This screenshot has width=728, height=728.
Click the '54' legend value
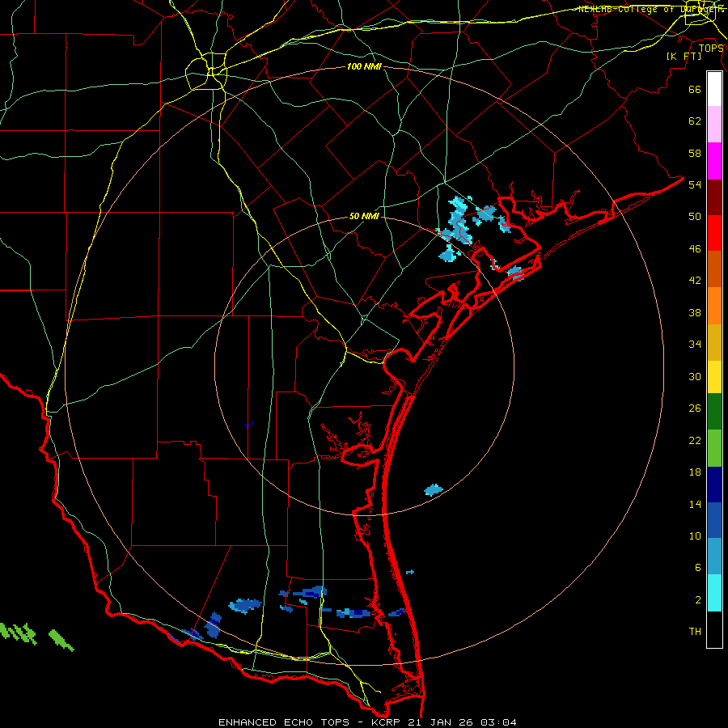[695, 184]
